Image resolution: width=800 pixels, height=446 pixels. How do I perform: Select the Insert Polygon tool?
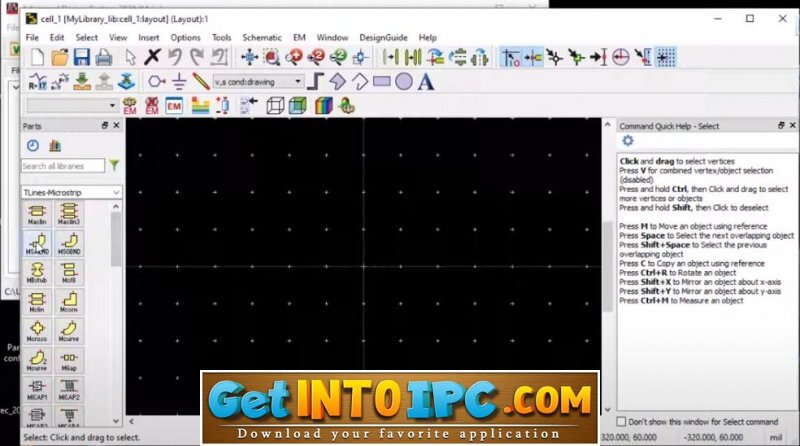click(337, 82)
